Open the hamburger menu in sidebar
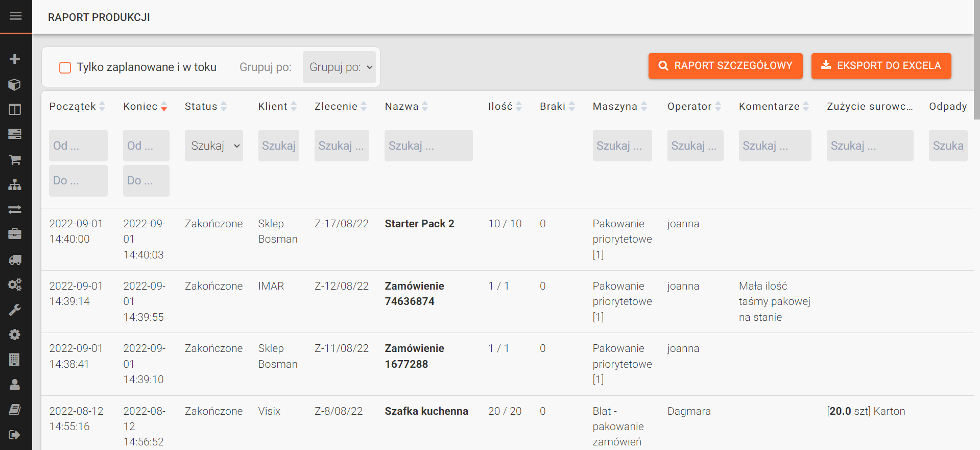This screenshot has width=980, height=450. [16, 16]
